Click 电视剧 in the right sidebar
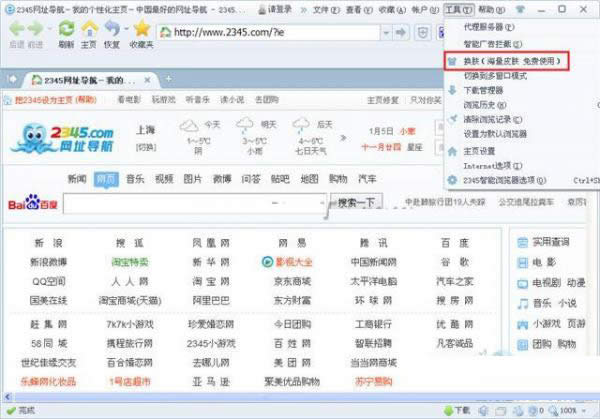 tap(546, 283)
